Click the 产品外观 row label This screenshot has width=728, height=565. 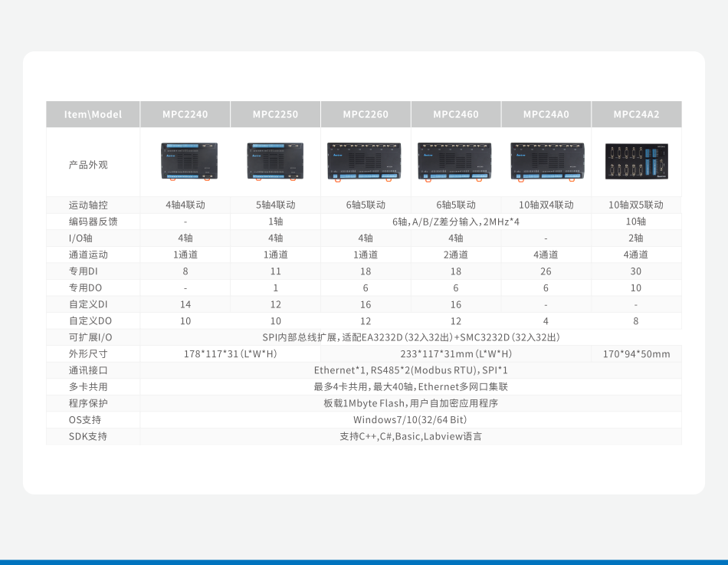88,165
